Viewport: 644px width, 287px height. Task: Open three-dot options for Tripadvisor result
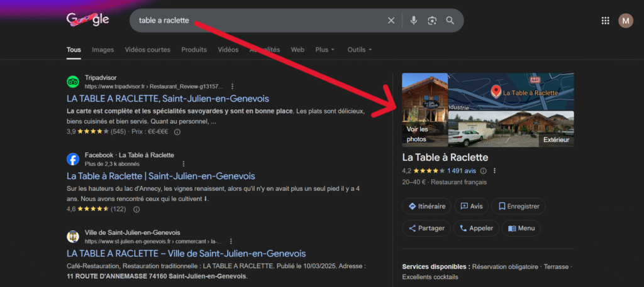233,87
